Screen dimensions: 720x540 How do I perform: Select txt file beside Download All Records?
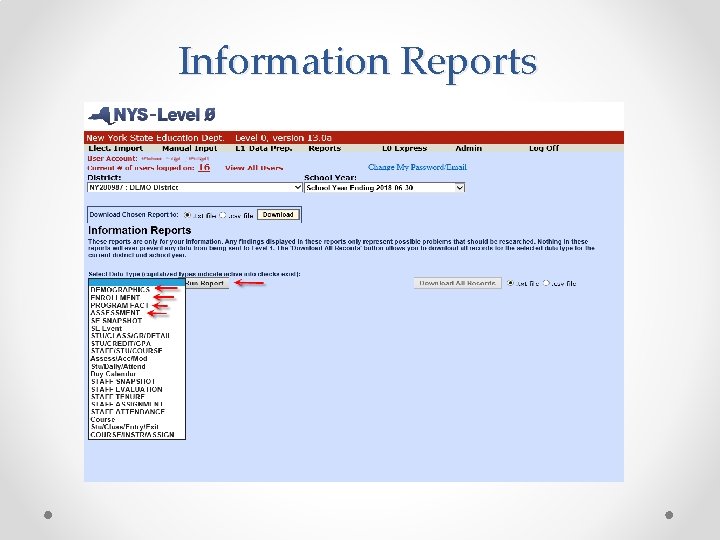point(510,283)
